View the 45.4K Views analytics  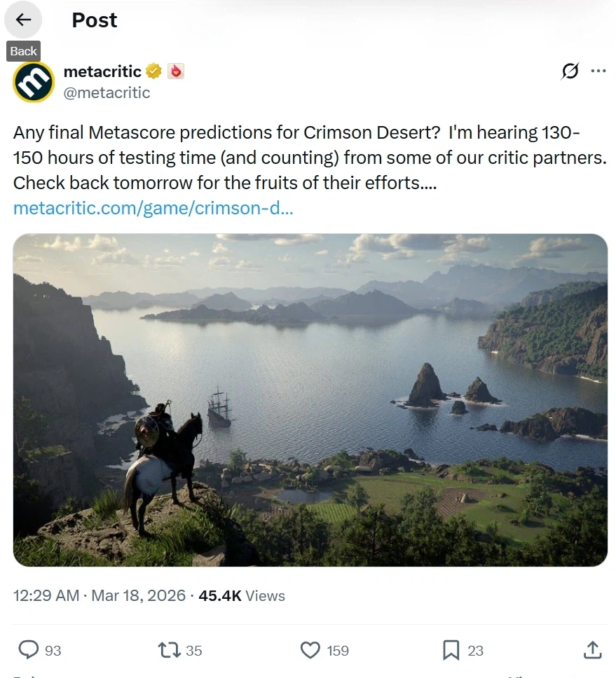(x=242, y=596)
